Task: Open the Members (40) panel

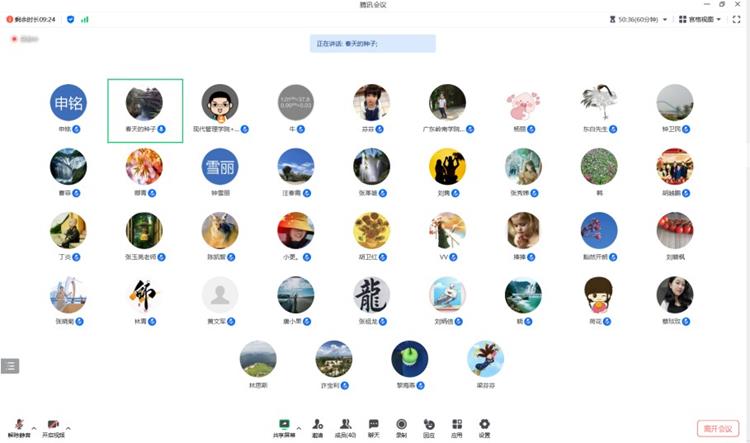Action: [345, 425]
